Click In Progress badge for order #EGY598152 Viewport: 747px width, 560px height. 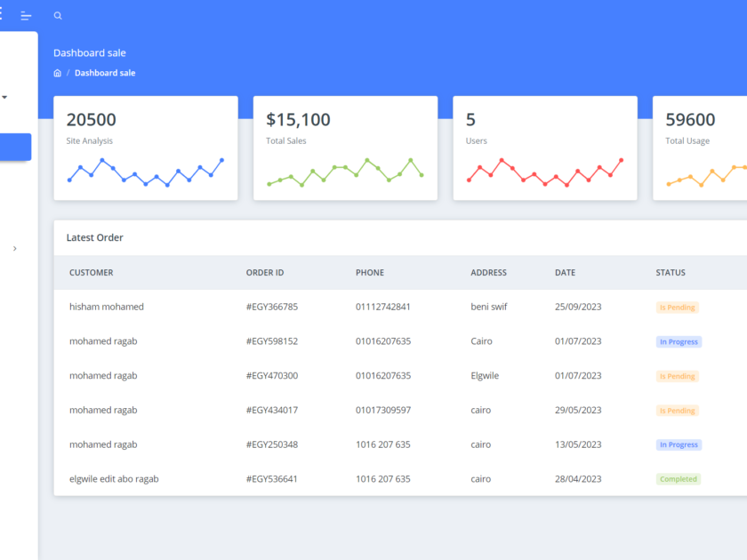point(679,342)
